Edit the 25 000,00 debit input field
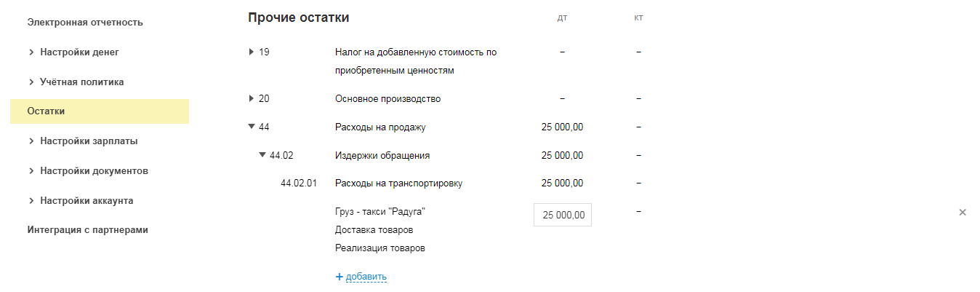The image size is (980, 292). pyautogui.click(x=562, y=216)
